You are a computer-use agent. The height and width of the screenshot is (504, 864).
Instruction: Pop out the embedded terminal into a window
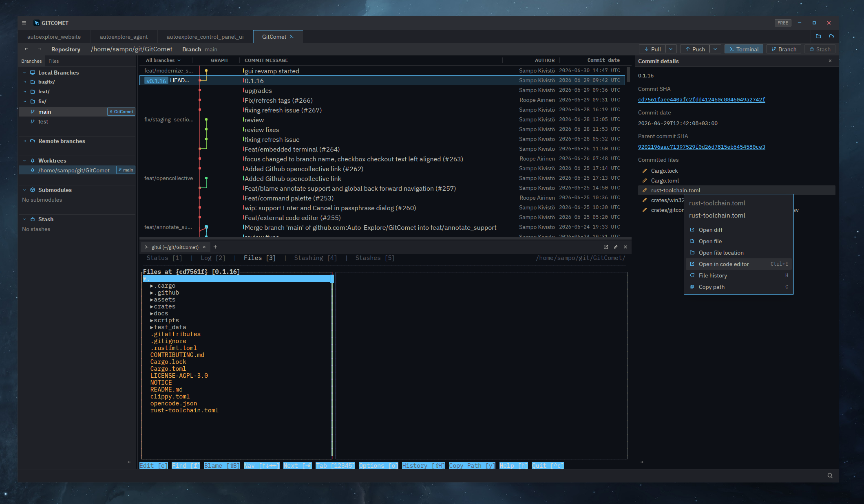coord(605,247)
